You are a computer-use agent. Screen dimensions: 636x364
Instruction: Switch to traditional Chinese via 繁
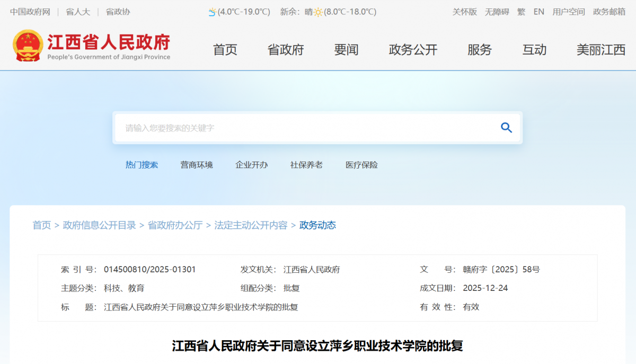pyautogui.click(x=521, y=12)
